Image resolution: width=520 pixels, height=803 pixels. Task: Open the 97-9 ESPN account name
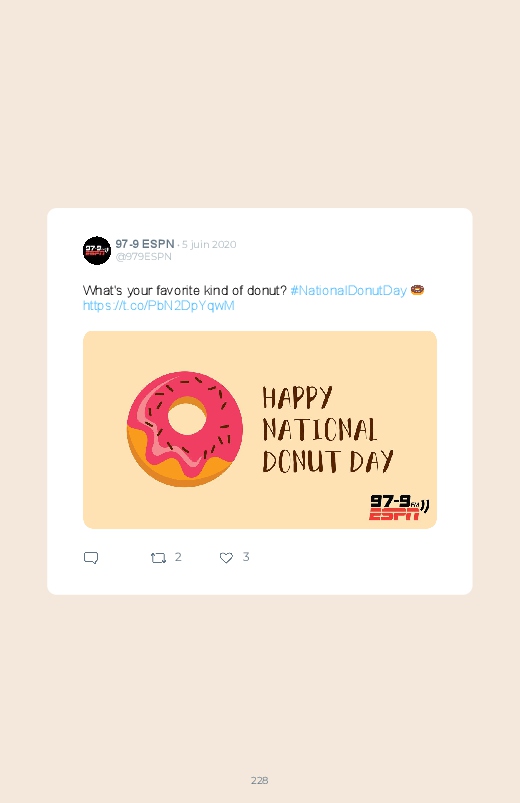(145, 244)
